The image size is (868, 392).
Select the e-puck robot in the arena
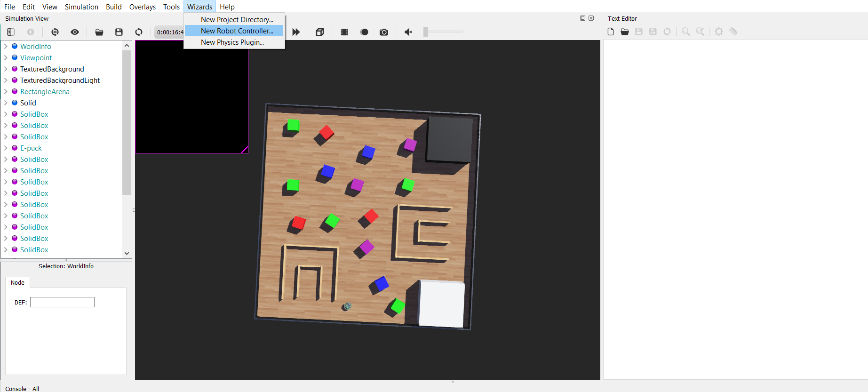pos(347,307)
